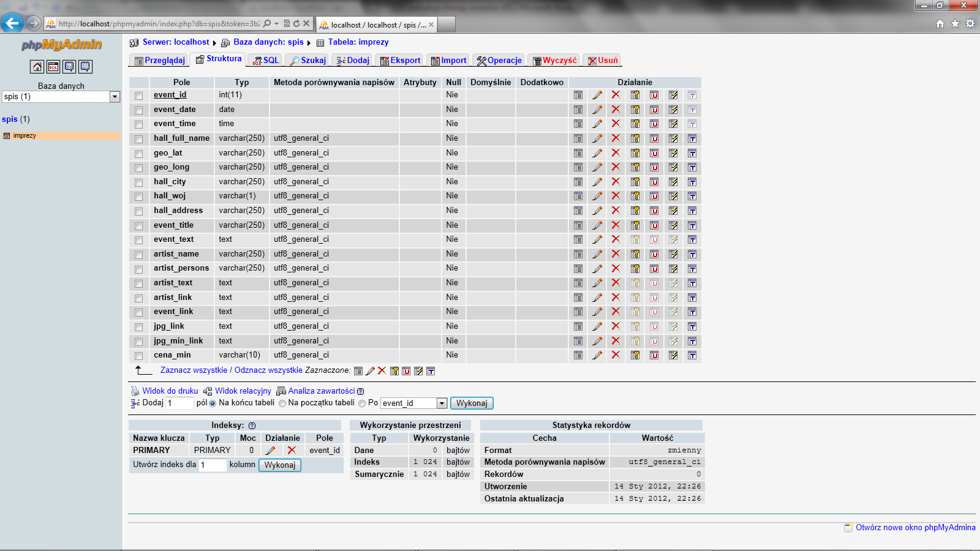Click 'Odznacz wszystkie' link
This screenshot has height=551, width=980.
[268, 370]
